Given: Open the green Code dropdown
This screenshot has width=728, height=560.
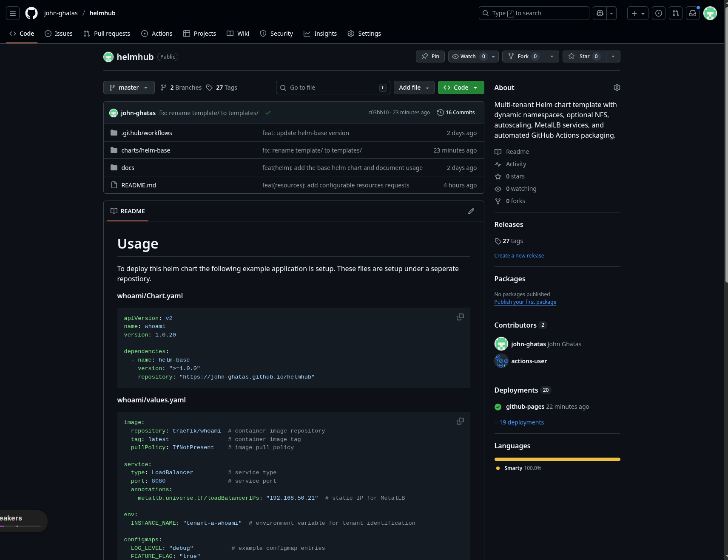Looking at the screenshot, I should click(461, 88).
